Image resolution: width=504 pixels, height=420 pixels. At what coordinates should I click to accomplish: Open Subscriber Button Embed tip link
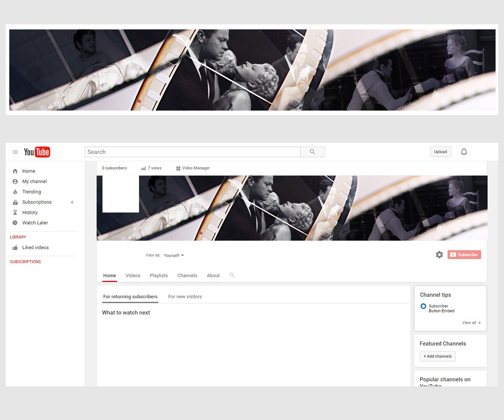441,309
